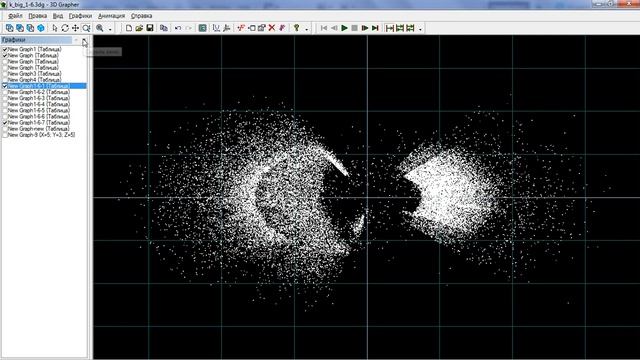
Task: Uncheck New Graph1-6-7 (Таблица) checkbox
Action: [5, 123]
